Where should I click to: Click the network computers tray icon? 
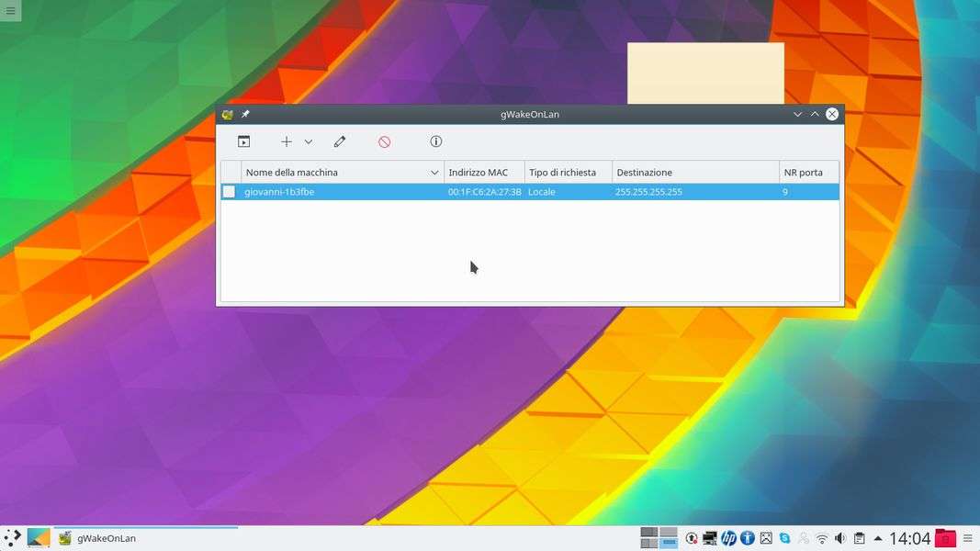tap(709, 538)
